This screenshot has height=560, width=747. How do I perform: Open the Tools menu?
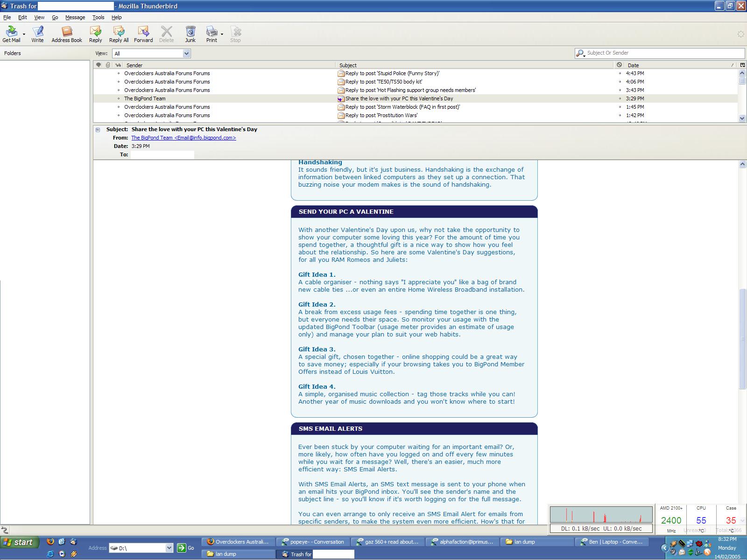click(98, 17)
